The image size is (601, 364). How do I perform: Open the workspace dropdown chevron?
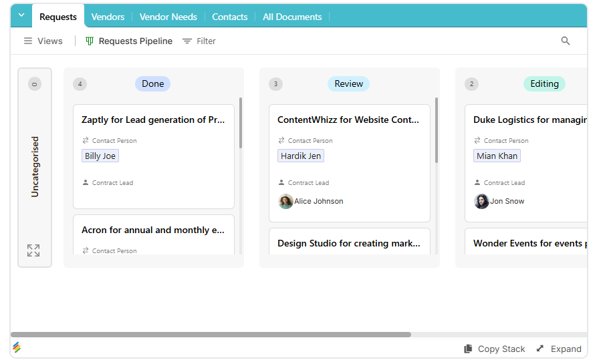[x=21, y=15]
